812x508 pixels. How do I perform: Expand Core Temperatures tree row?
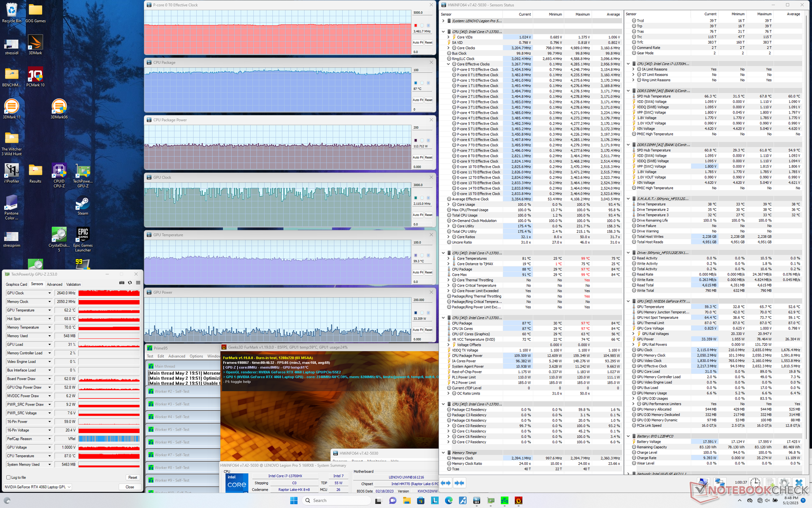pos(448,259)
